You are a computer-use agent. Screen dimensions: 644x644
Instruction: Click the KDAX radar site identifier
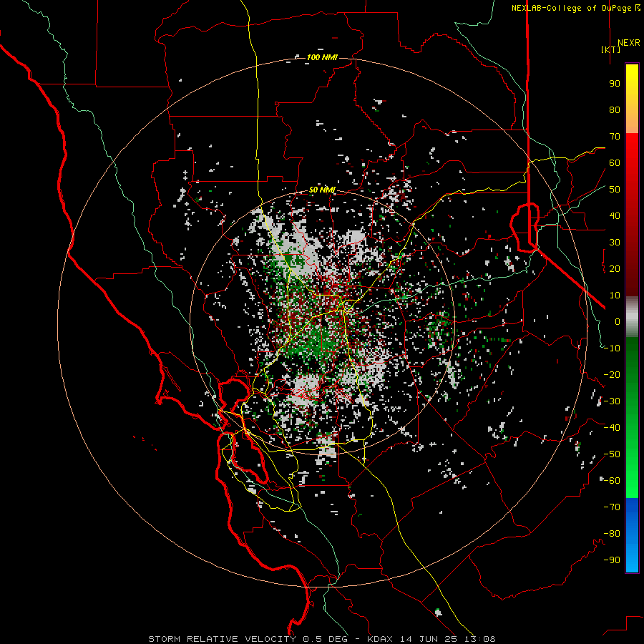pyautogui.click(x=379, y=639)
